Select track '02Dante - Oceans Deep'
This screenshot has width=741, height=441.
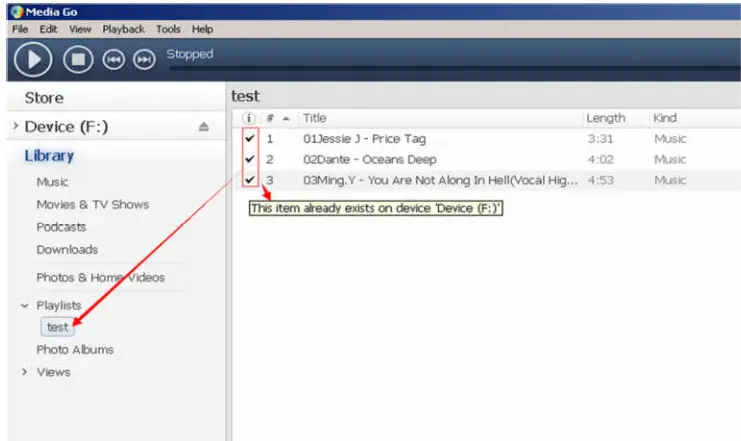(x=370, y=159)
